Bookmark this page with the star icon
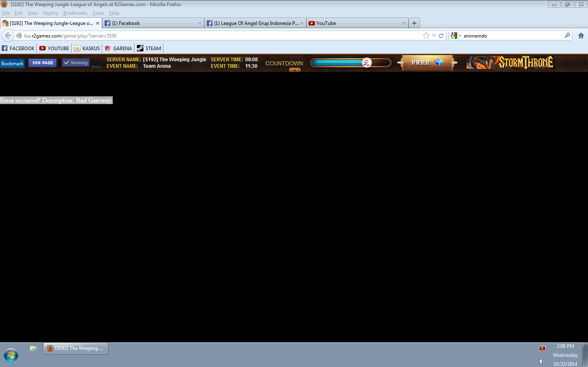 point(426,36)
